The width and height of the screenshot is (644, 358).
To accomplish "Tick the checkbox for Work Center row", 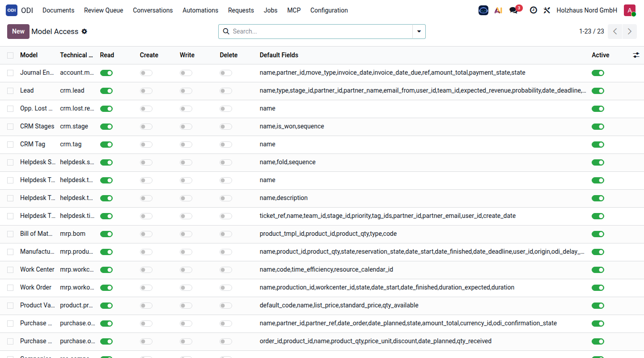I will (10, 270).
